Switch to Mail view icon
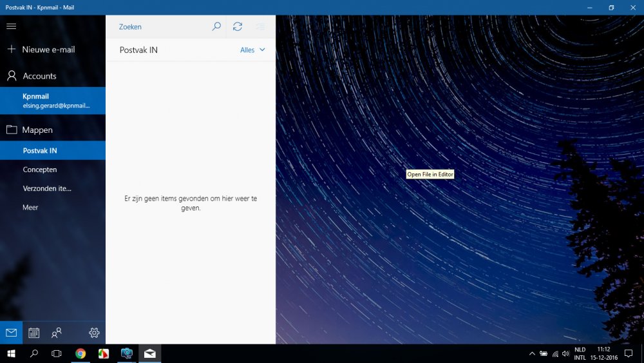644x363 pixels. click(x=11, y=333)
